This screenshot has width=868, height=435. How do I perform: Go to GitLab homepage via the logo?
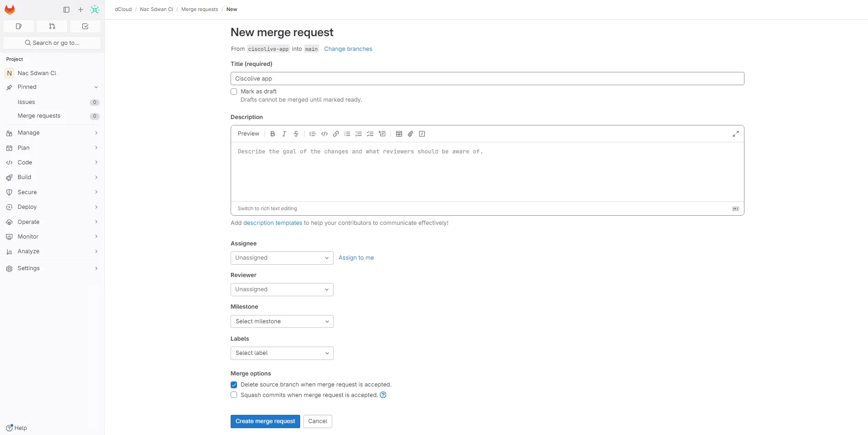pos(10,9)
